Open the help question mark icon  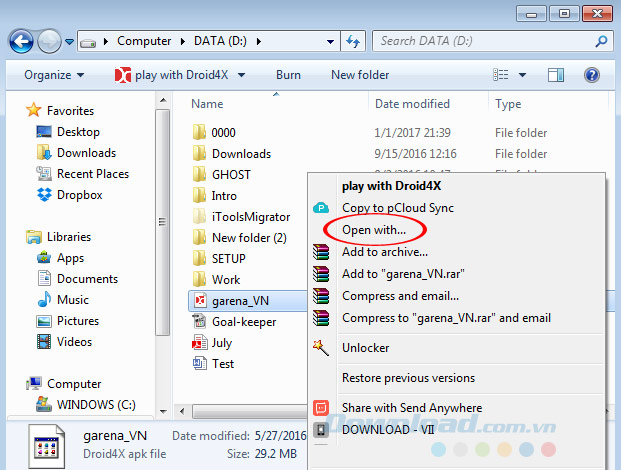point(591,75)
